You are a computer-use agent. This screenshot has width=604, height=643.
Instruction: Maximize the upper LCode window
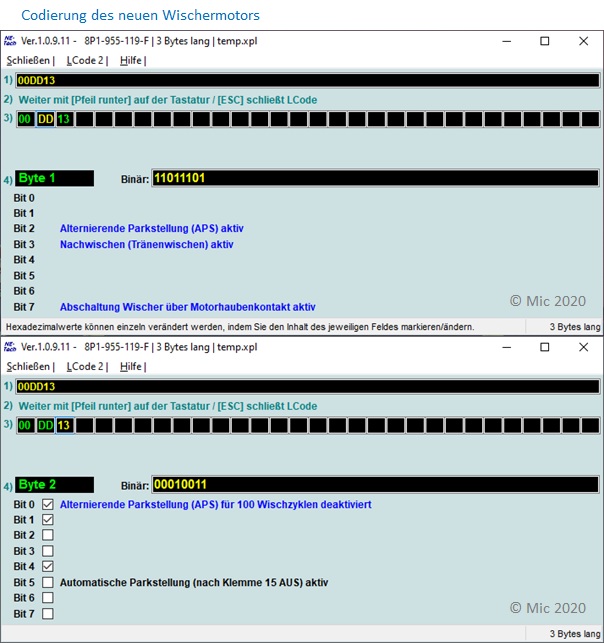pos(545,42)
